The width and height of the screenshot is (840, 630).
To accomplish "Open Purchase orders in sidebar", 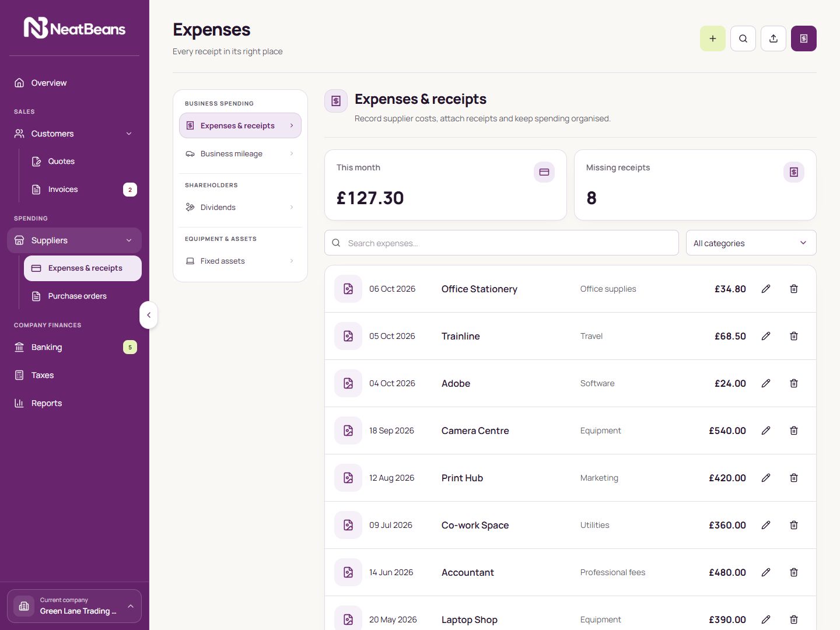I will click(x=83, y=296).
